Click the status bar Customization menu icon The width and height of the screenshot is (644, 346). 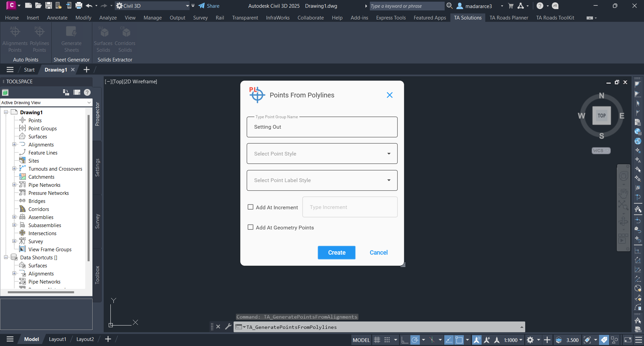pos(639,340)
